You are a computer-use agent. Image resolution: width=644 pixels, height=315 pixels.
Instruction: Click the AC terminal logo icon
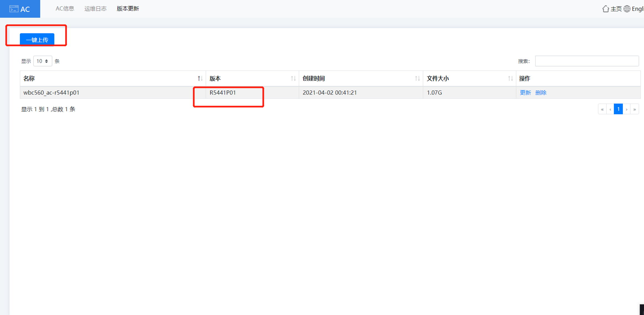point(14,9)
